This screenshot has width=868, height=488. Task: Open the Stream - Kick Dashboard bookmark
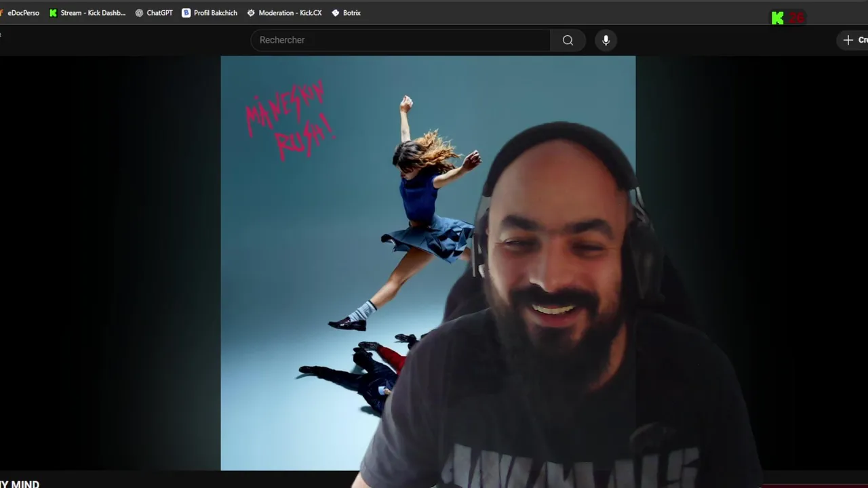click(87, 13)
